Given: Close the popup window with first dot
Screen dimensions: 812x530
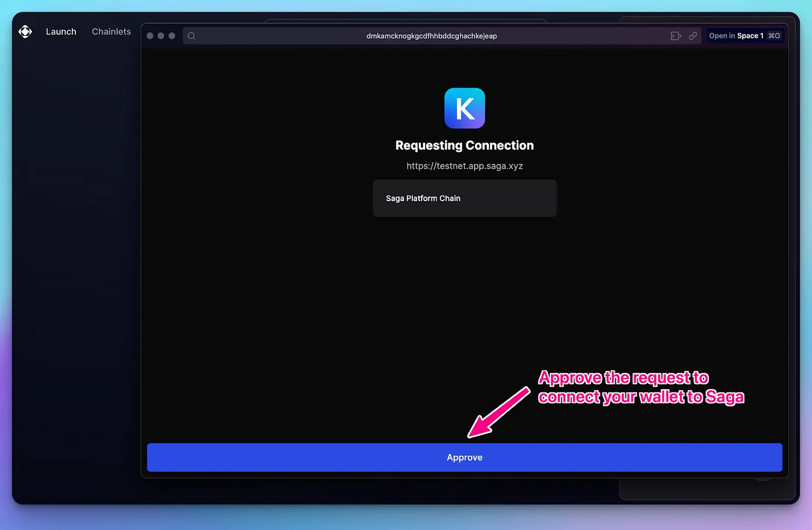Looking at the screenshot, I should coord(150,36).
